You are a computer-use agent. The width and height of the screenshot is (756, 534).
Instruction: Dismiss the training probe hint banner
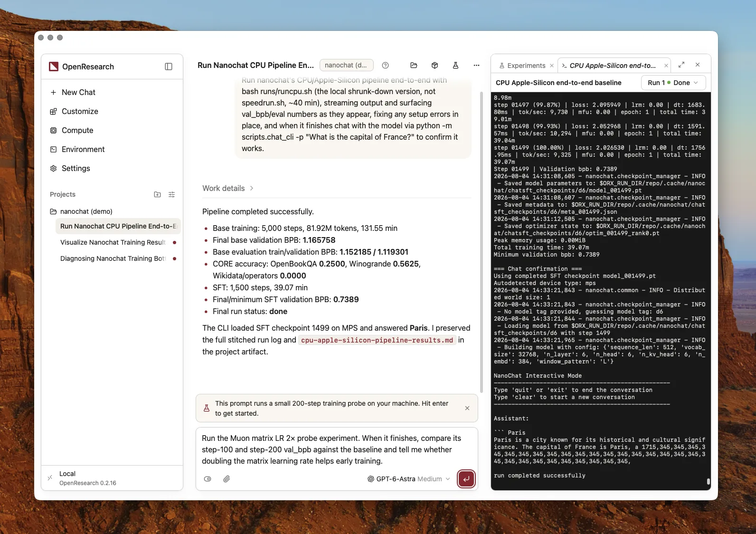tap(467, 408)
